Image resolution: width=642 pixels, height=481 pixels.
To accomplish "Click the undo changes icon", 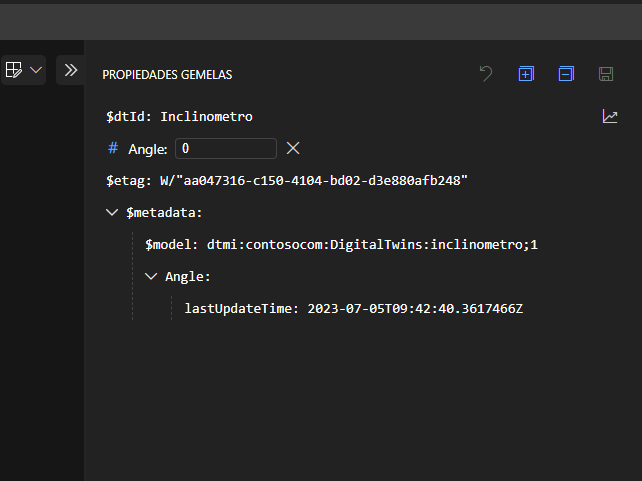I will (x=486, y=74).
